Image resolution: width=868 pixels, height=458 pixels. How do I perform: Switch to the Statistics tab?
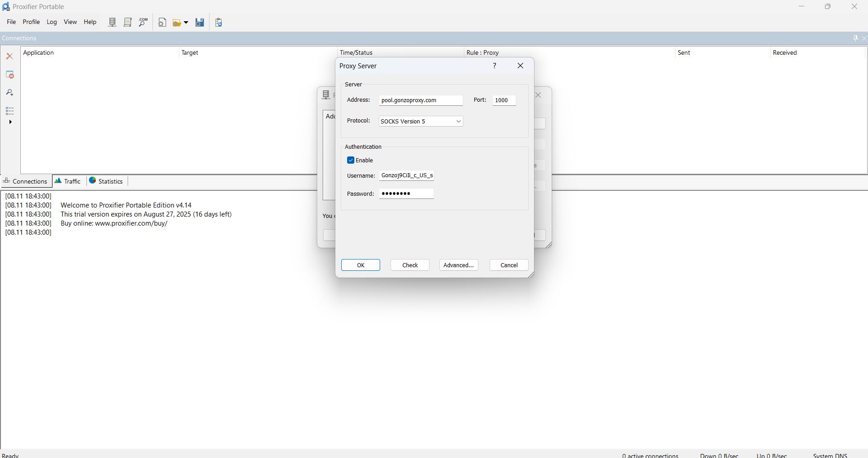[106, 181]
